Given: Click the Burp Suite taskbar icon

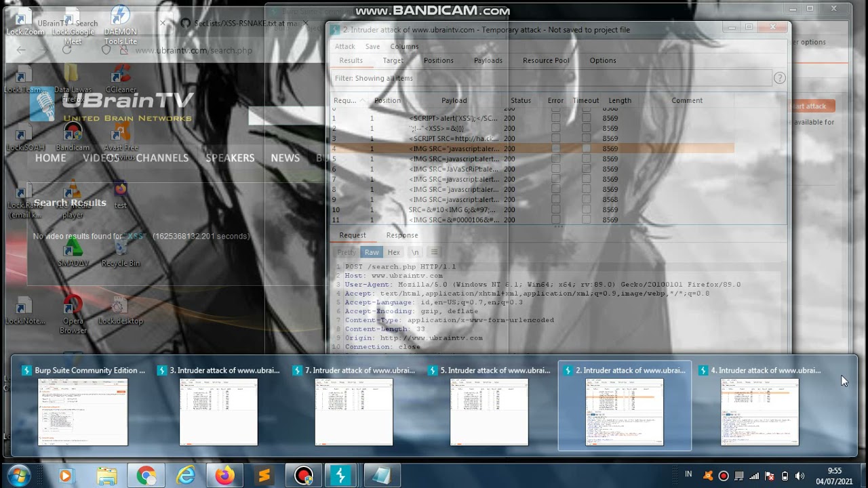Looking at the screenshot, I should coord(341,476).
